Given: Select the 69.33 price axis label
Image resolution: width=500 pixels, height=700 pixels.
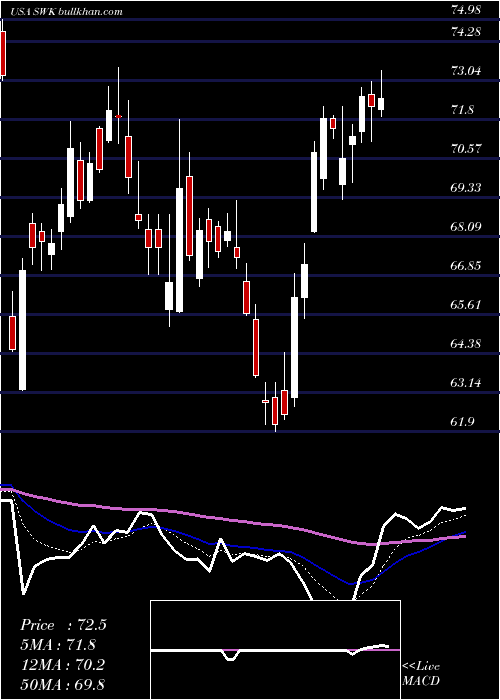Looking at the screenshot, I should pos(466,188).
